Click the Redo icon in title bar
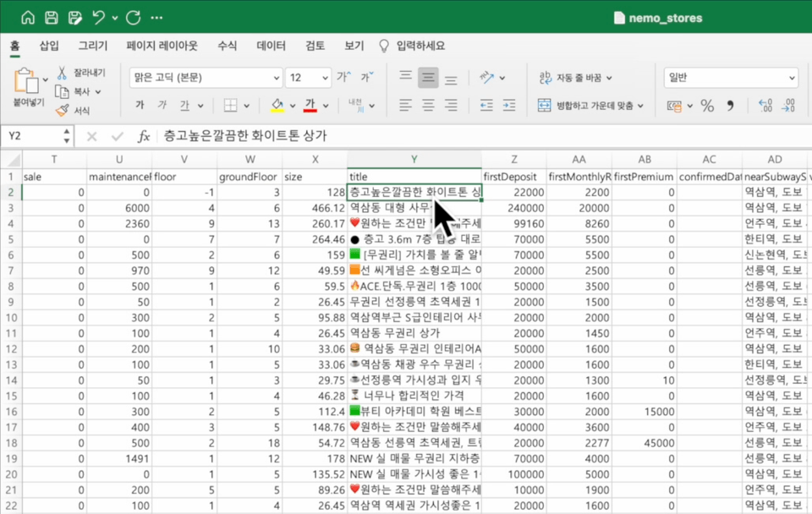812x514 pixels. click(x=133, y=18)
